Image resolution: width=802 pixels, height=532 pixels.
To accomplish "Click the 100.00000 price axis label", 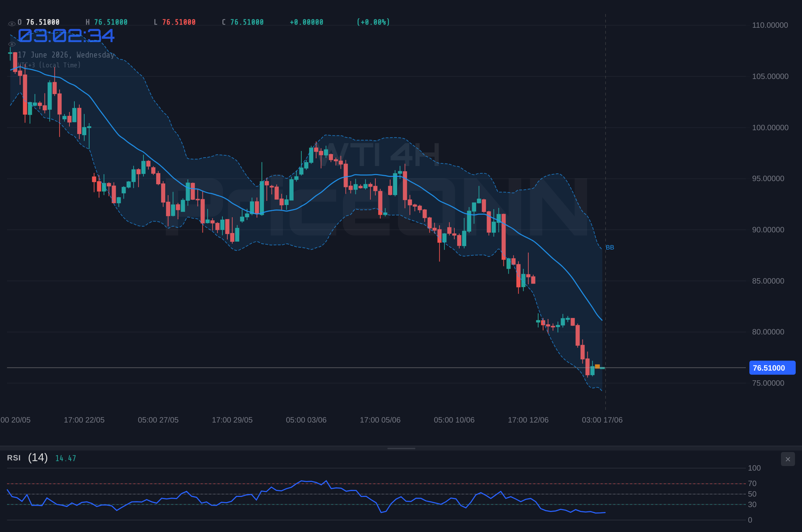I will point(770,128).
